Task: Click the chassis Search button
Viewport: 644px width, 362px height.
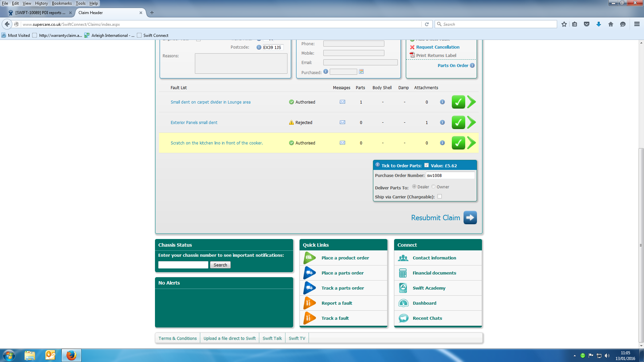Action: point(220,265)
